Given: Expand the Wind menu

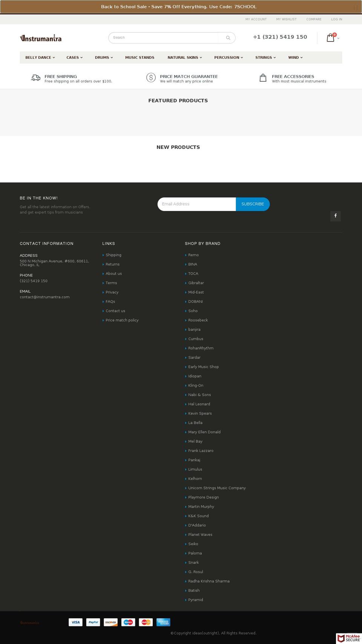Looking at the screenshot, I should click(x=295, y=58).
